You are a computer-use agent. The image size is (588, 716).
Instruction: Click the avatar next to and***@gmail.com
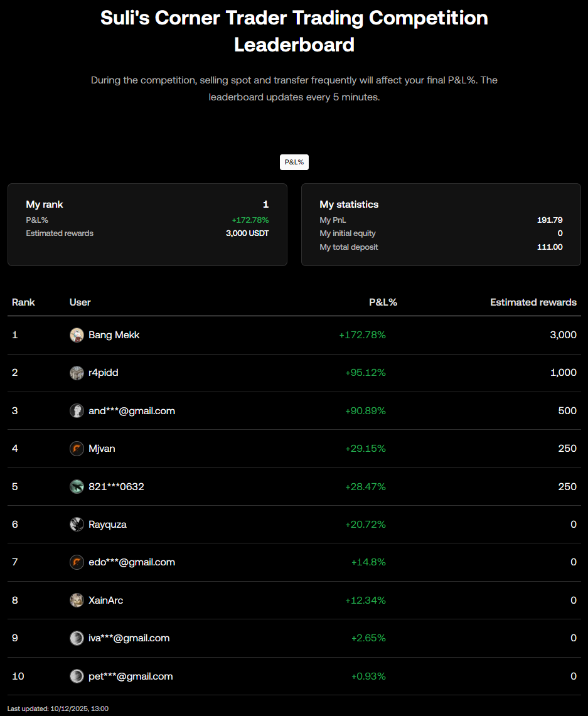point(77,411)
